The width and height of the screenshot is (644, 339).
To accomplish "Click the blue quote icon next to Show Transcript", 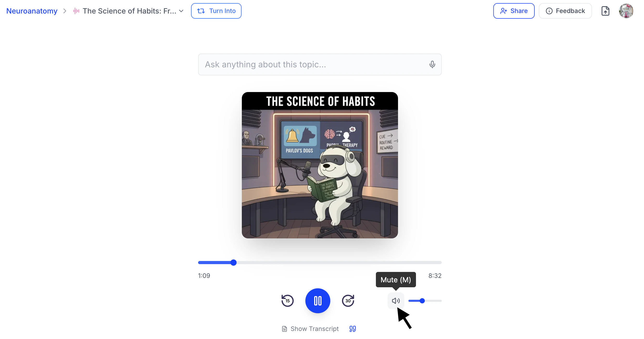I will pos(352,329).
